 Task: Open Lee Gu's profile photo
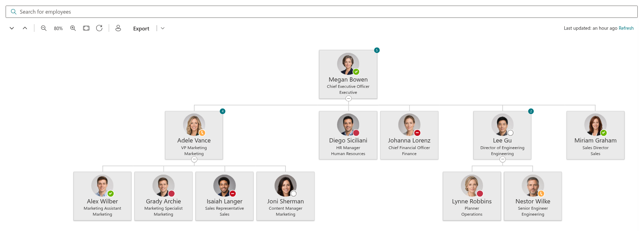click(x=502, y=125)
